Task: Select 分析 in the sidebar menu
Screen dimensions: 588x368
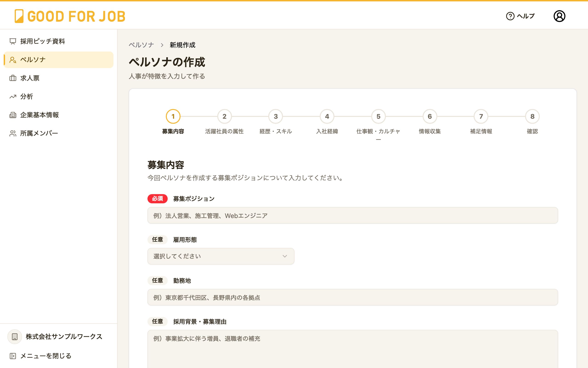Action: [x=59, y=97]
